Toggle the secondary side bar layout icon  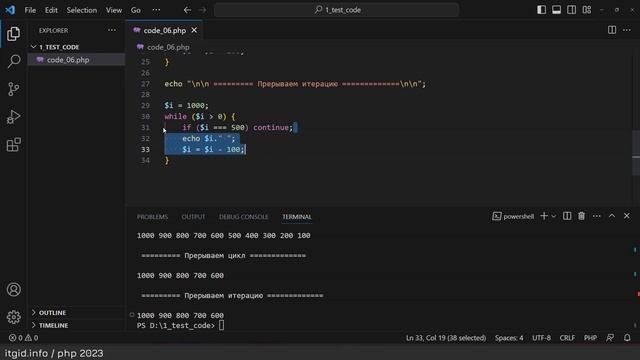click(x=571, y=9)
